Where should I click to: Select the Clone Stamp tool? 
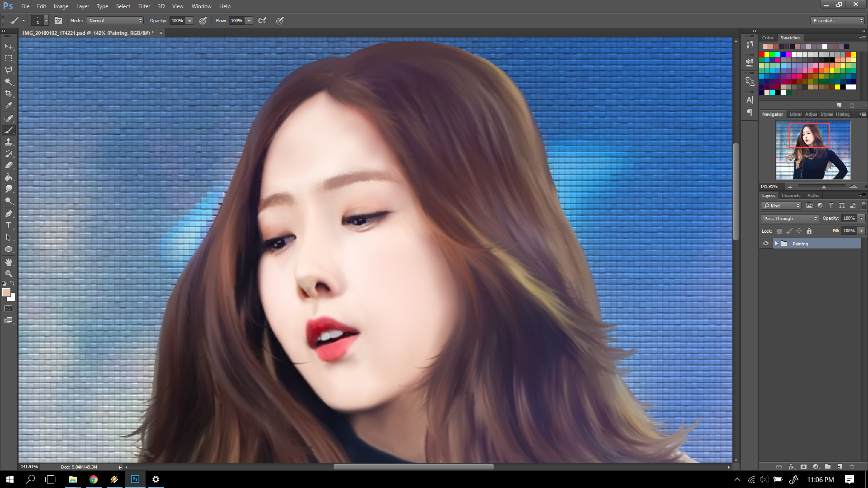pos(9,142)
